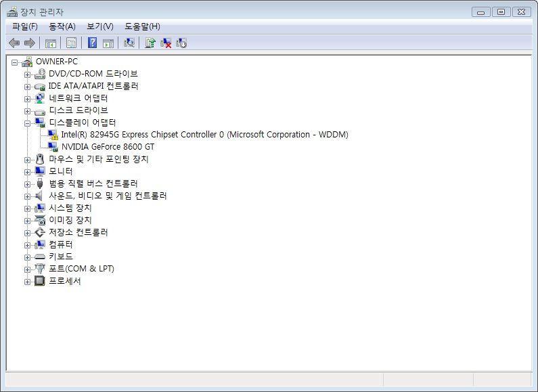Image resolution: width=538 pixels, height=392 pixels.
Task: Toggle the console tree pane icon
Action: click(x=51, y=43)
